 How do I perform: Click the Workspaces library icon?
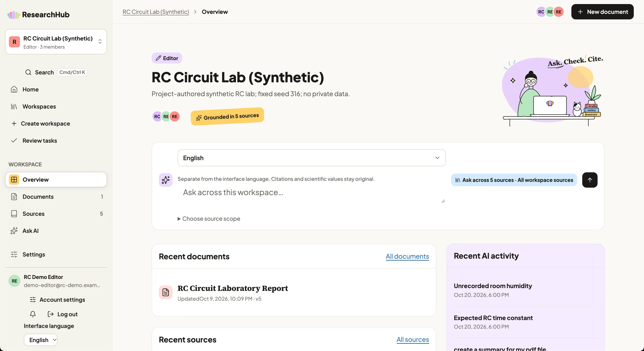[x=14, y=106]
